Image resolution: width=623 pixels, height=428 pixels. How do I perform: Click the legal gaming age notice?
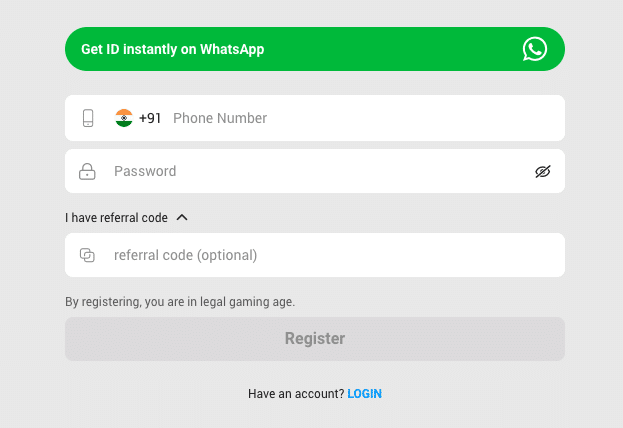[x=180, y=301]
